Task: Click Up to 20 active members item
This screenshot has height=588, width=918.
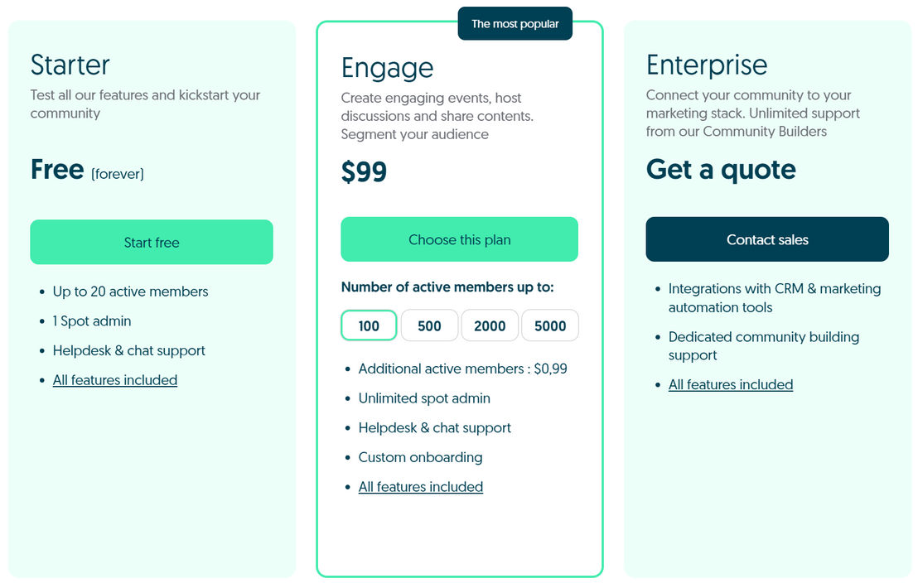Action: click(x=131, y=292)
